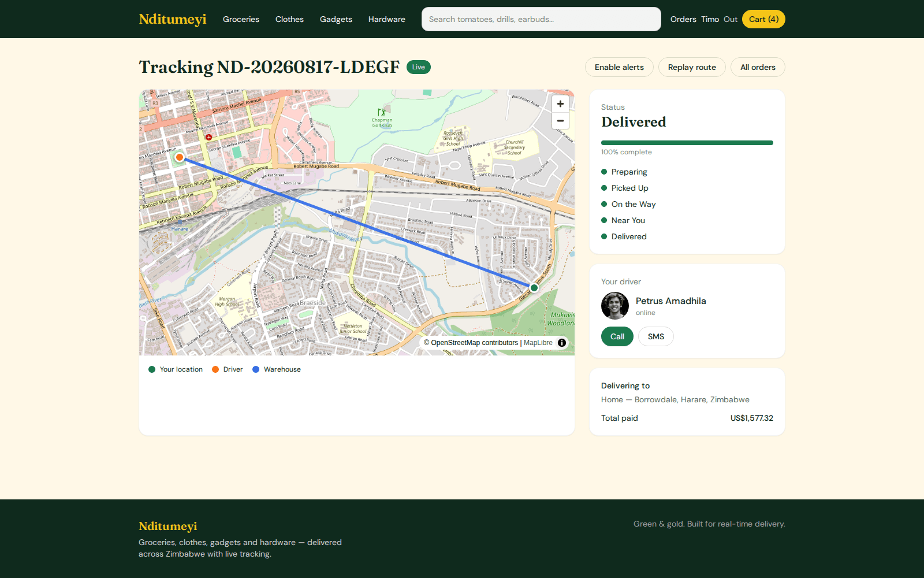Image resolution: width=924 pixels, height=578 pixels.
Task: Enable delivery alerts
Action: click(x=619, y=67)
